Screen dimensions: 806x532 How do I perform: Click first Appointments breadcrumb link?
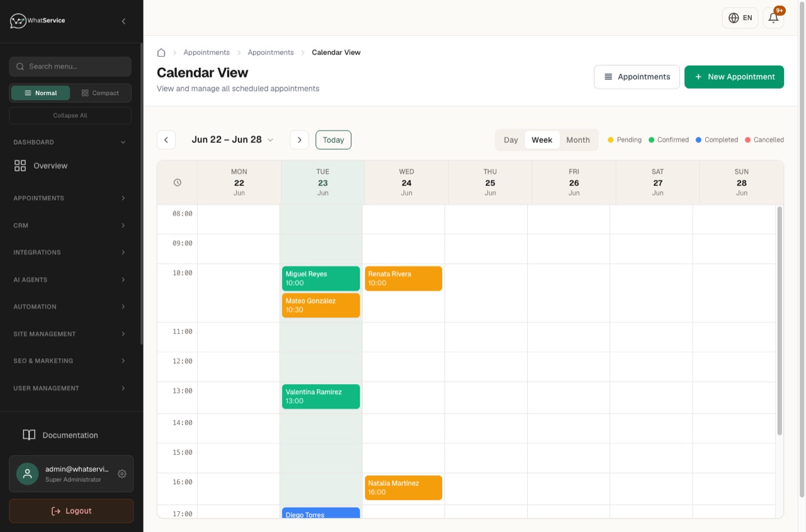tap(207, 52)
